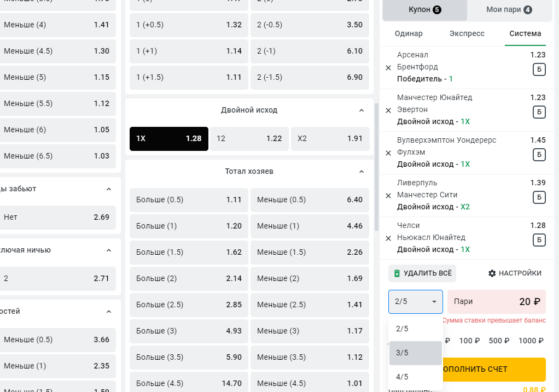Collapse the 'остей' section chevron
The image size is (559, 392).
[109, 312]
